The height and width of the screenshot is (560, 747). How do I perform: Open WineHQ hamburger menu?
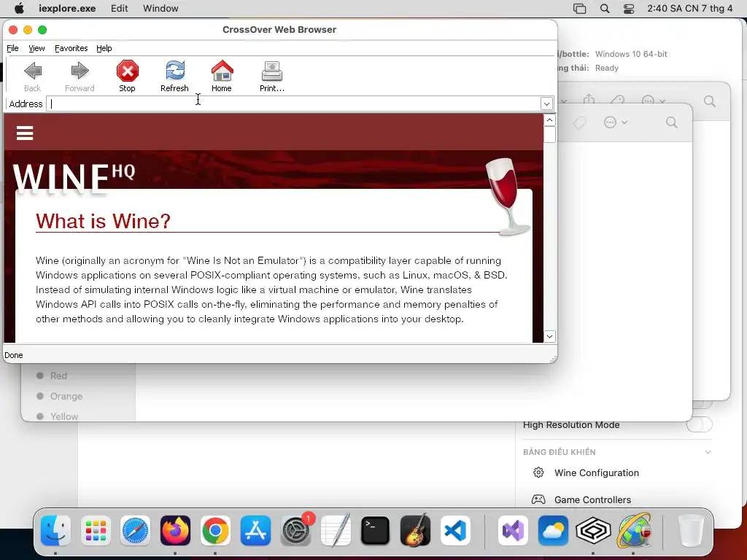tap(25, 133)
